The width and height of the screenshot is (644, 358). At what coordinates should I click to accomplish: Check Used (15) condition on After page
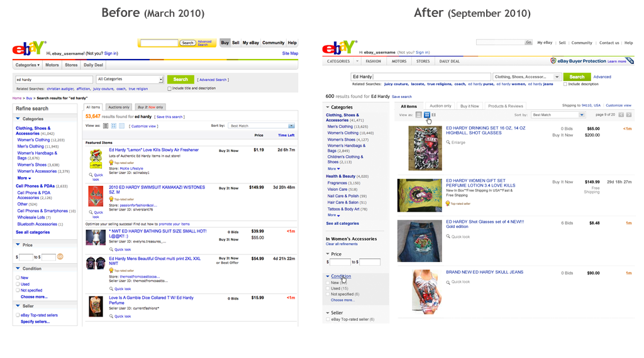(328, 289)
